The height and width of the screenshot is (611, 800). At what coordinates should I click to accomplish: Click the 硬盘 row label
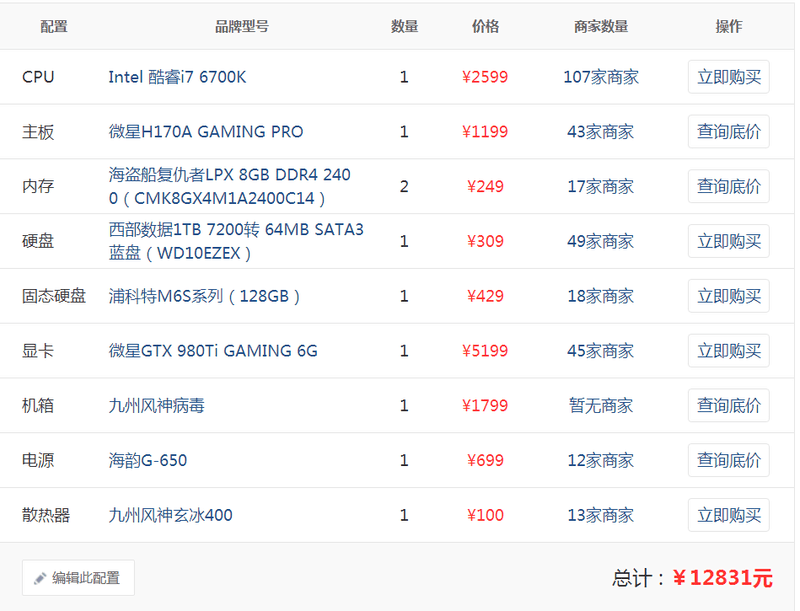click(38, 241)
